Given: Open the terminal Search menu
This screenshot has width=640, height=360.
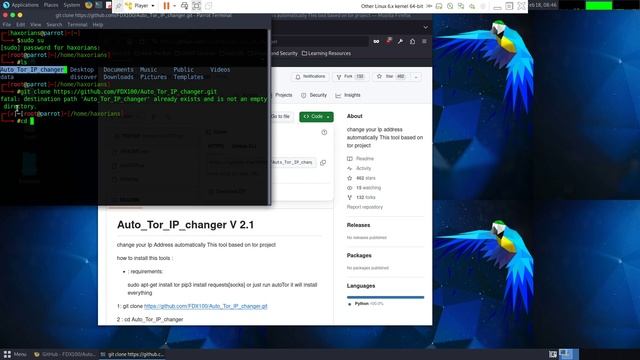Looking at the screenshot, I should point(54,25).
